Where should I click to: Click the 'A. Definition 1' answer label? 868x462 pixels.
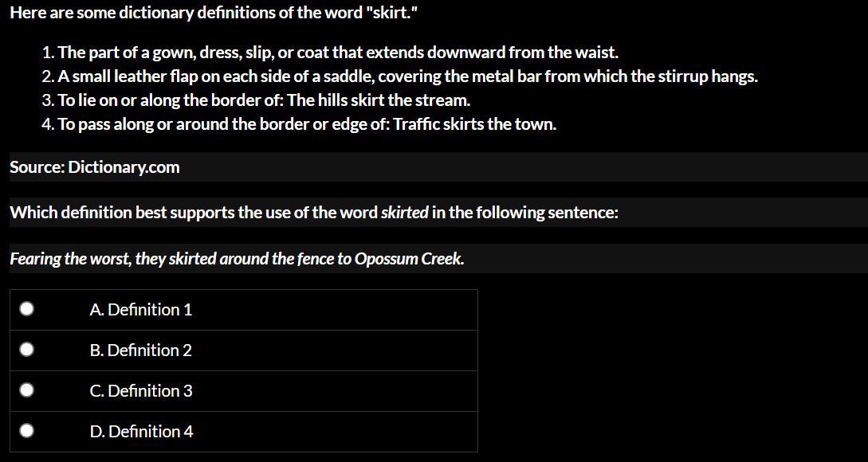141,310
